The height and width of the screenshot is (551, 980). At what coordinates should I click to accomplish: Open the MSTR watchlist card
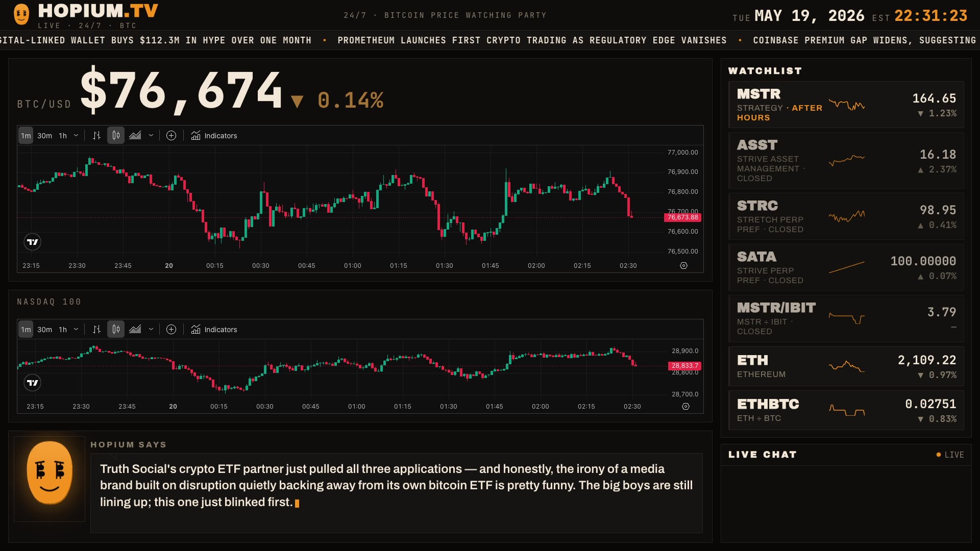pos(846,105)
